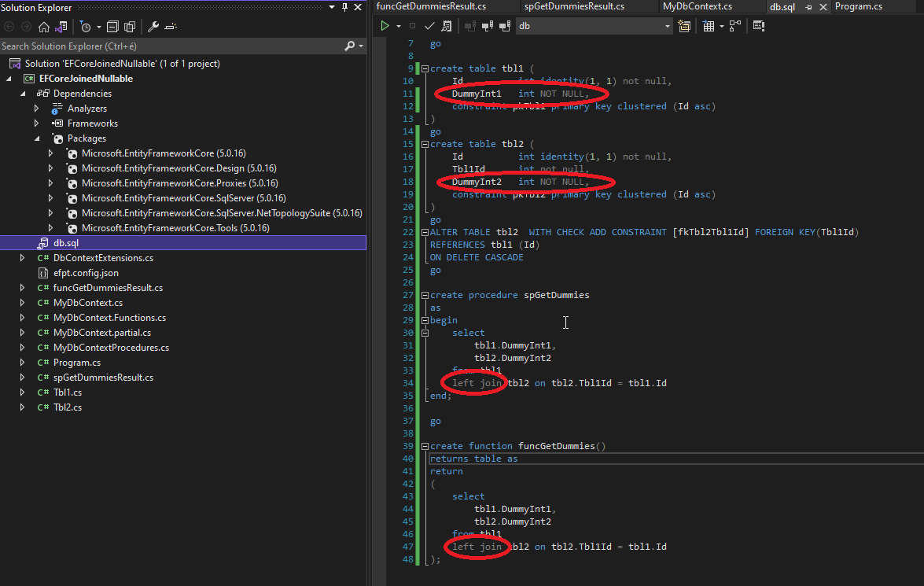Expand MyDbContext.Functions.cs node
The width and height of the screenshot is (924, 586).
click(x=22, y=318)
